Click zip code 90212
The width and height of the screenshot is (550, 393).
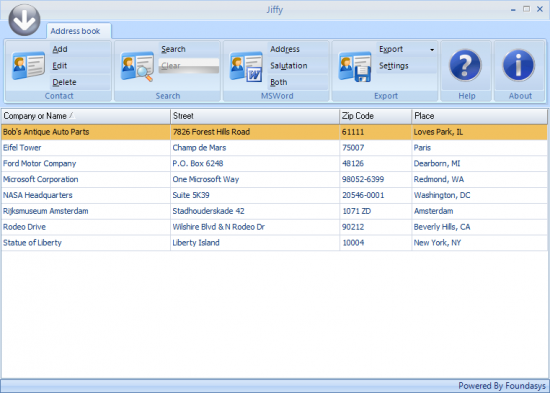point(376,227)
